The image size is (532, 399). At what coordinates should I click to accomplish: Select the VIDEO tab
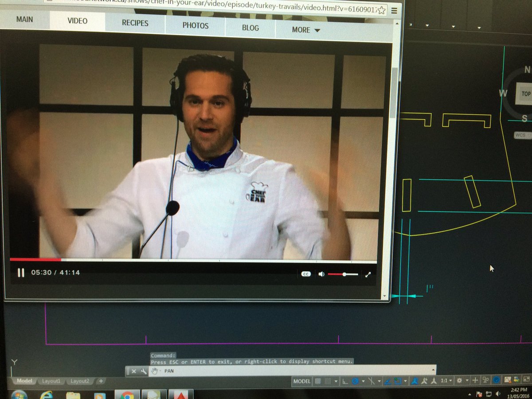point(78,21)
